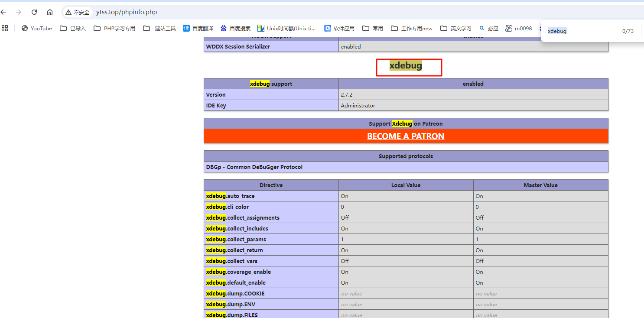Click the xdebug.auto_trace directive
Image resolution: width=644 pixels, height=318 pixels.
click(230, 196)
